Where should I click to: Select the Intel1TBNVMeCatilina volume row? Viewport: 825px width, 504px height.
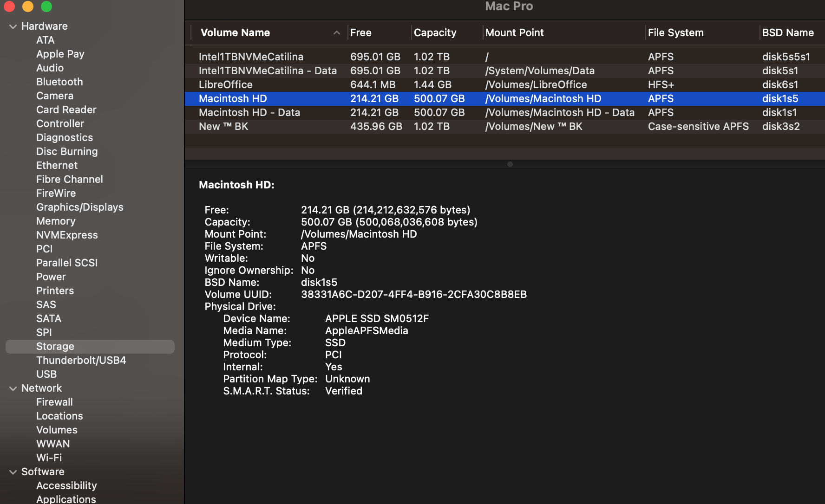pyautogui.click(x=505, y=57)
